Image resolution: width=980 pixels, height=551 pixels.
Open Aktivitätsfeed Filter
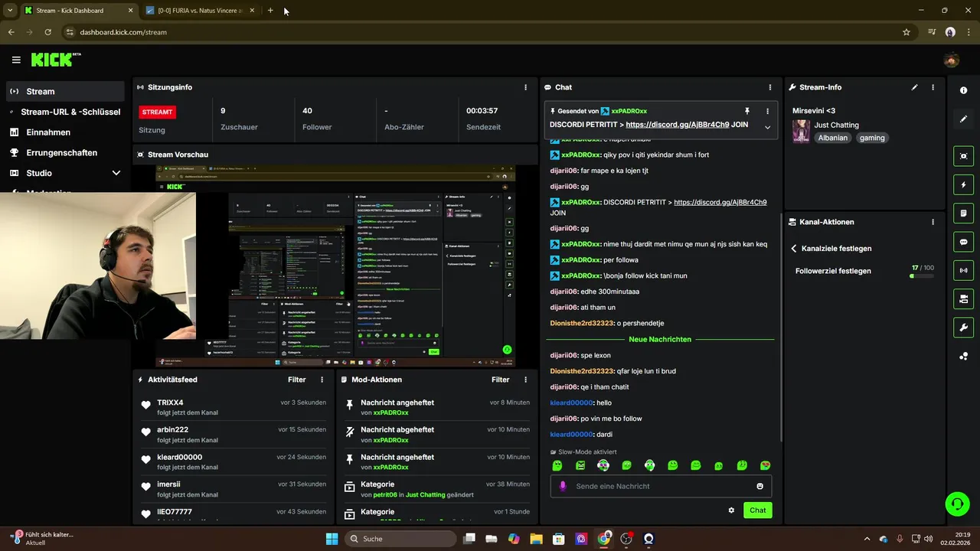coord(296,380)
